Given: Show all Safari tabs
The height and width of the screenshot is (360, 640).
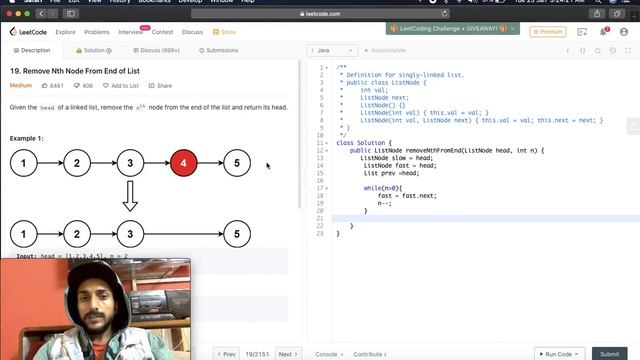Looking at the screenshot, I should point(617,13).
